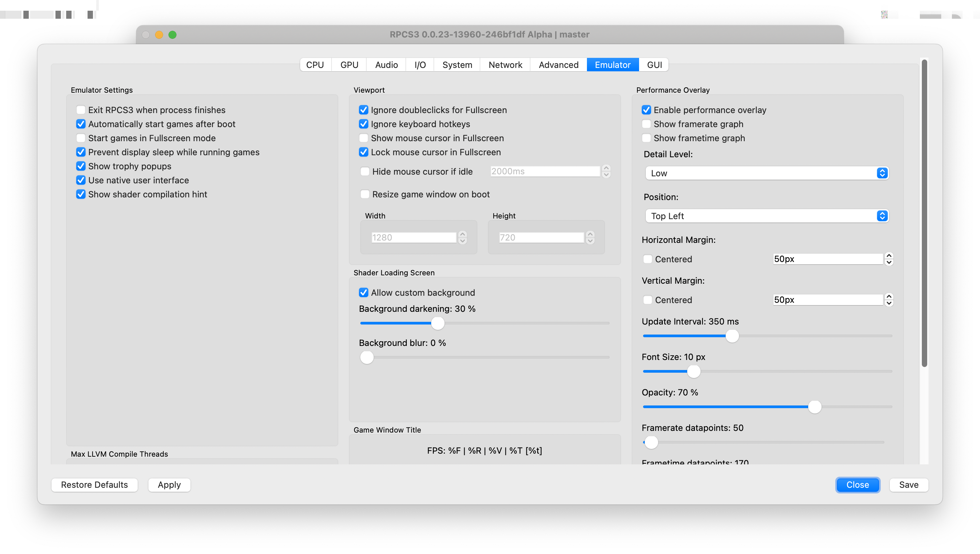Click the Background blur slider handle
The width and height of the screenshot is (980, 554).
pyautogui.click(x=367, y=358)
